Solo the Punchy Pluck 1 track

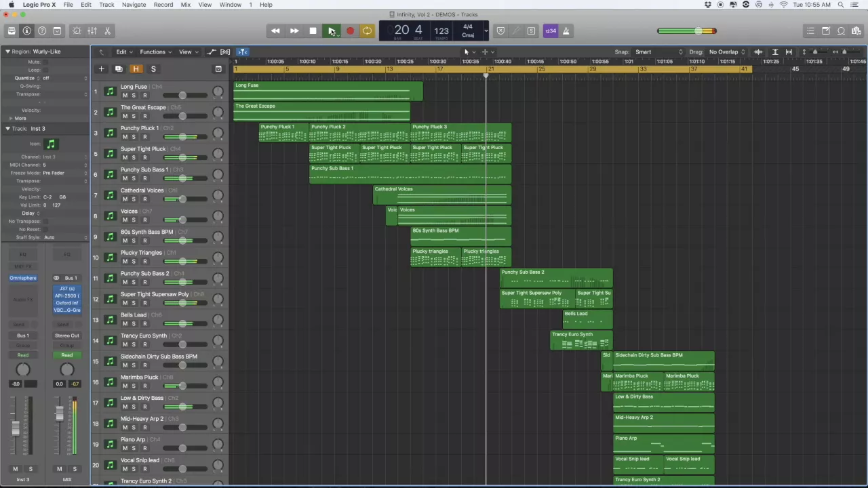coord(134,137)
